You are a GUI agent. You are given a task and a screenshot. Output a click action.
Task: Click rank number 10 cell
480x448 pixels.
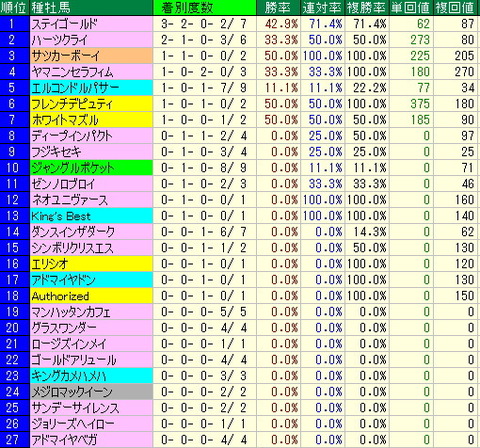coord(15,168)
